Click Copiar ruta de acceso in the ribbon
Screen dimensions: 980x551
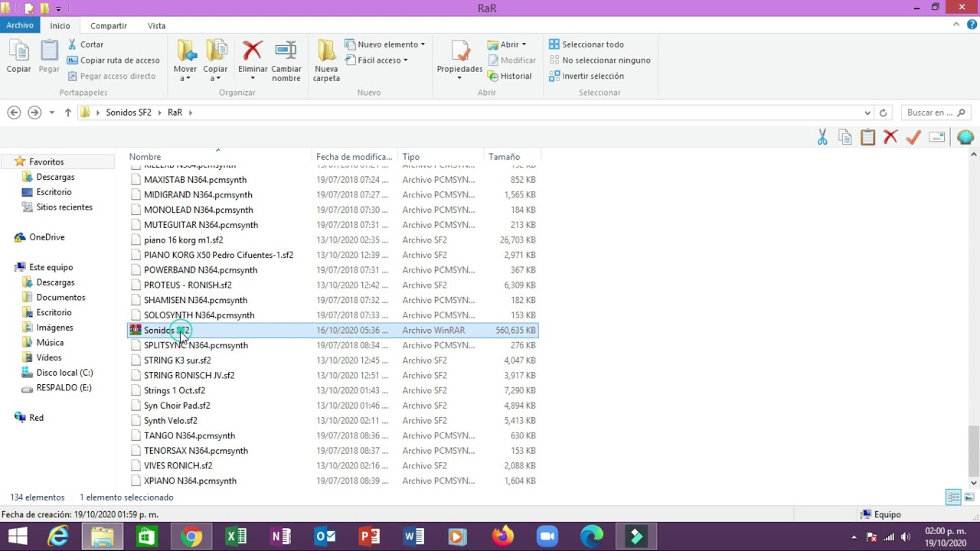point(113,60)
